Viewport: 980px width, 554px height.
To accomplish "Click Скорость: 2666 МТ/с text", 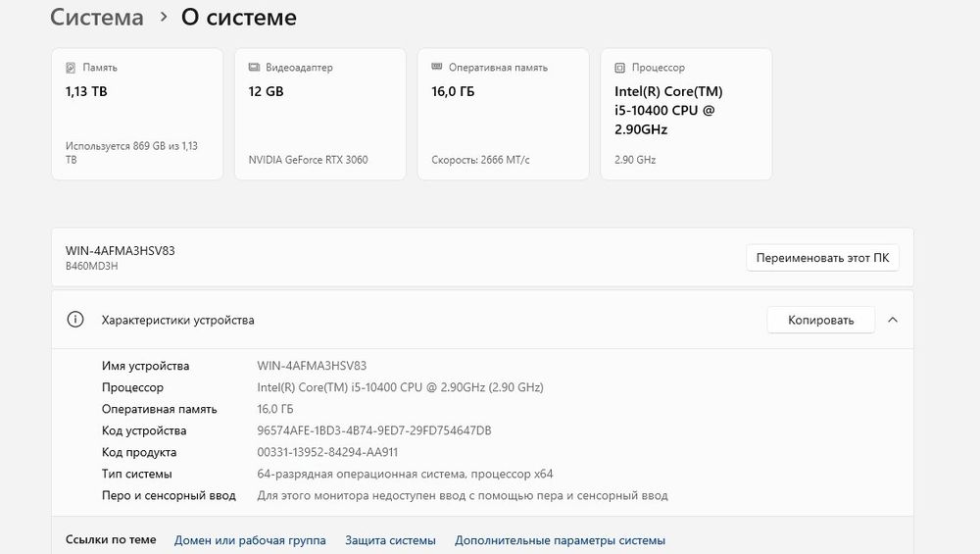I will click(x=480, y=160).
